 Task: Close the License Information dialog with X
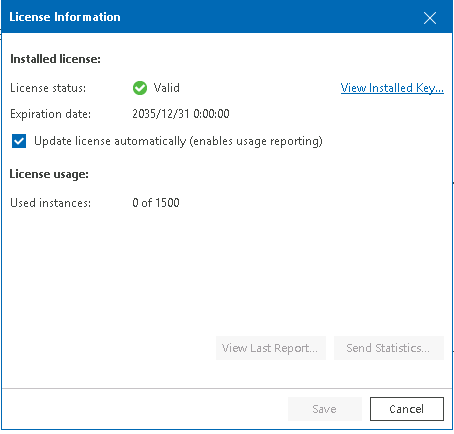430,18
